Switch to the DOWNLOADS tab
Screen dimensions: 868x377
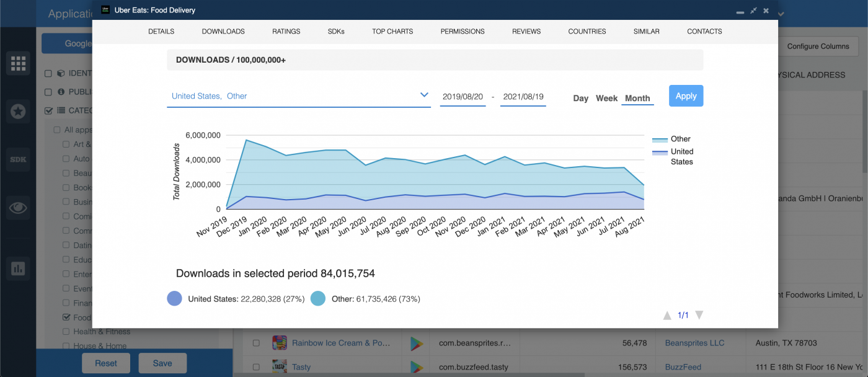[223, 31]
